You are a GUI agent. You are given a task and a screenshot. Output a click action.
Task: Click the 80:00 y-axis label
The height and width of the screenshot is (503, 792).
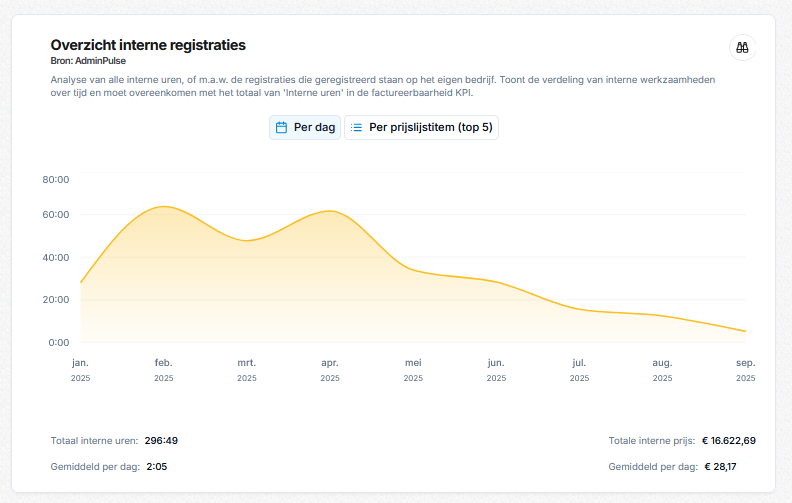point(56,179)
